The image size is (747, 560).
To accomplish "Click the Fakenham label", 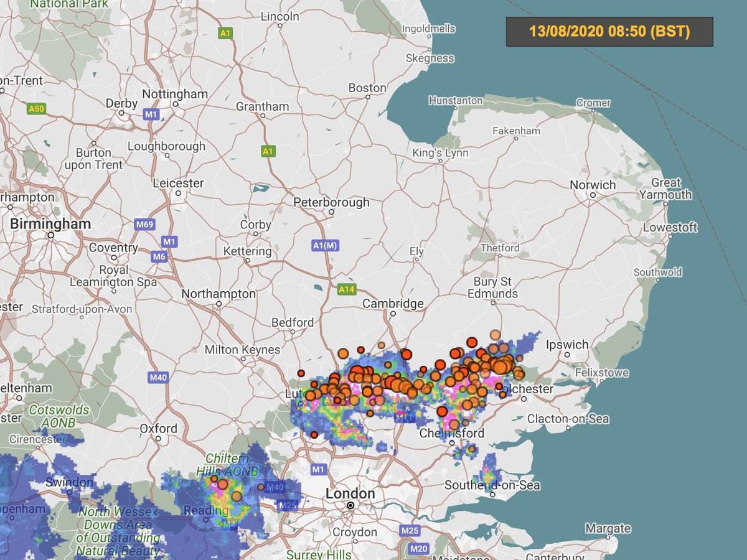I will 516,131.
